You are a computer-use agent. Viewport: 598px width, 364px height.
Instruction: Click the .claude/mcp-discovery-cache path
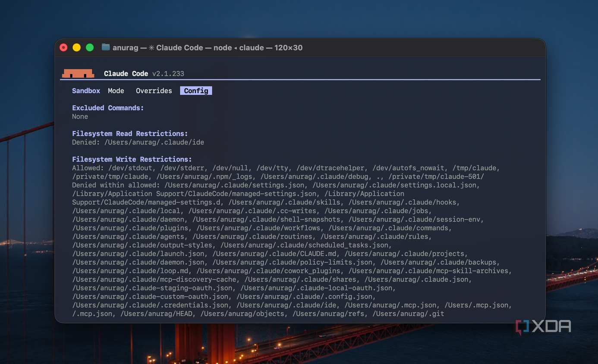[154, 279]
